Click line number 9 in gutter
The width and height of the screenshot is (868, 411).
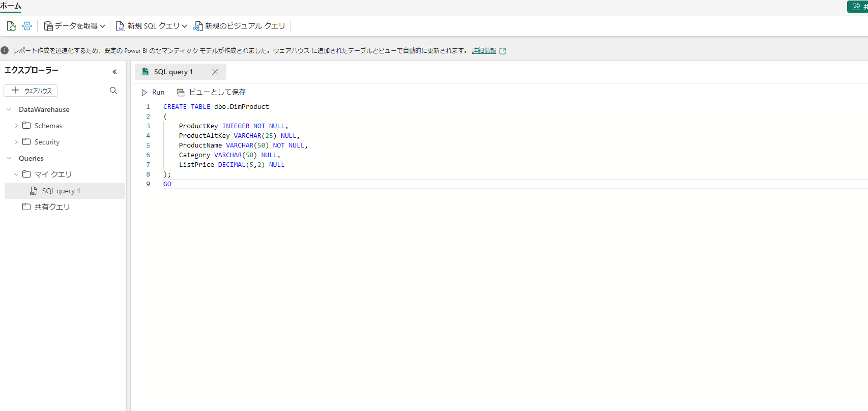148,184
